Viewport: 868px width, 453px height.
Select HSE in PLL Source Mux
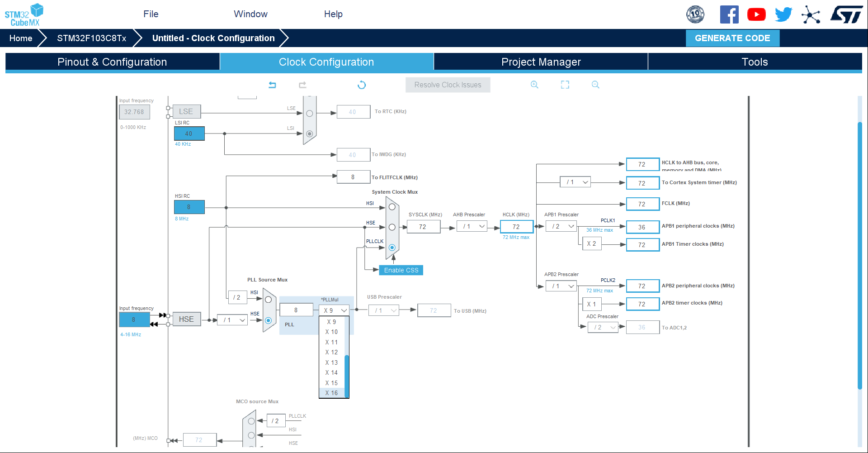point(268,320)
